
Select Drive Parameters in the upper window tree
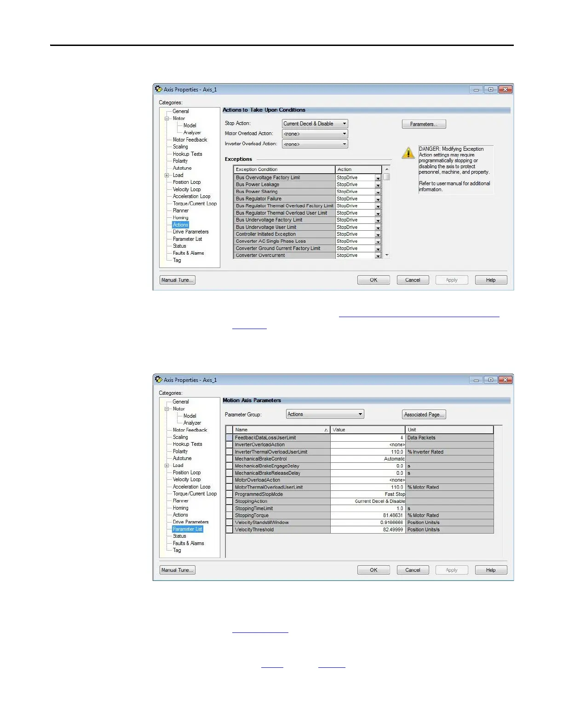tap(190, 232)
